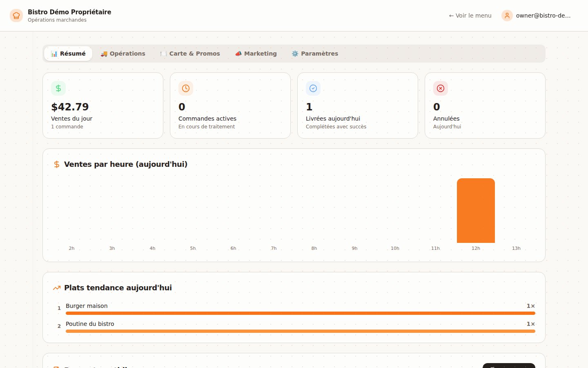
Task: Click the red X-circle icon in Annulées card
Action: pyautogui.click(x=441, y=88)
